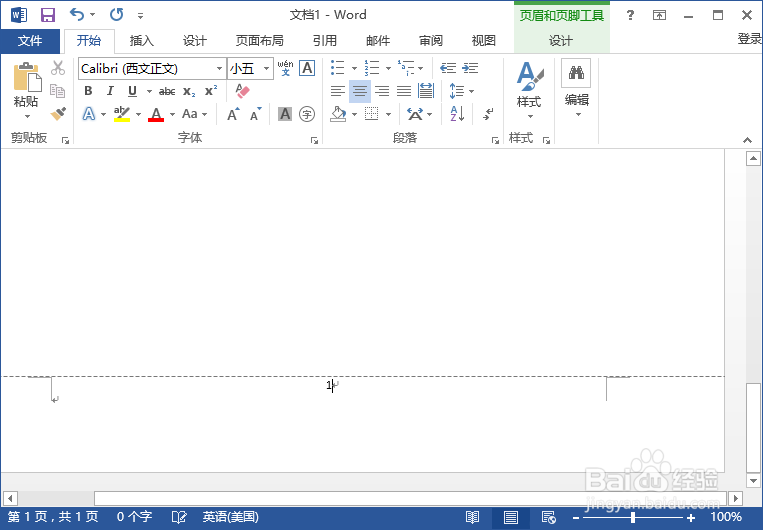Open the font name Calibri dropdown
This screenshot has height=530, width=763.
point(219,69)
